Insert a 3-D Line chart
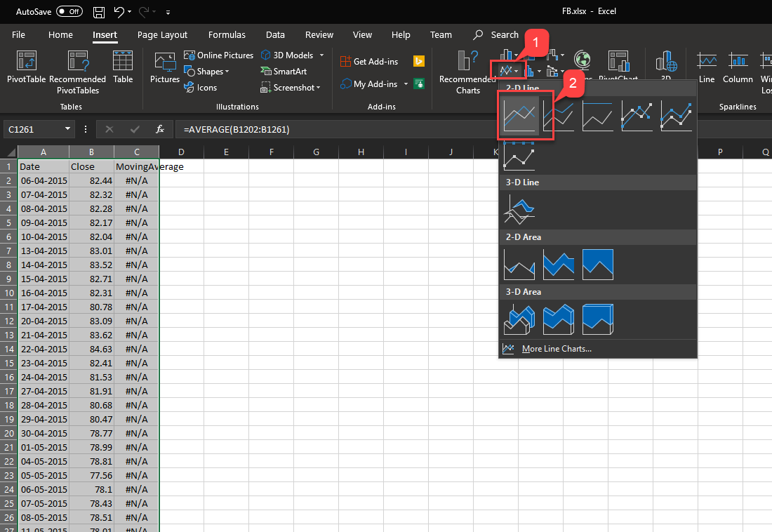The height and width of the screenshot is (532, 772). tap(519, 208)
